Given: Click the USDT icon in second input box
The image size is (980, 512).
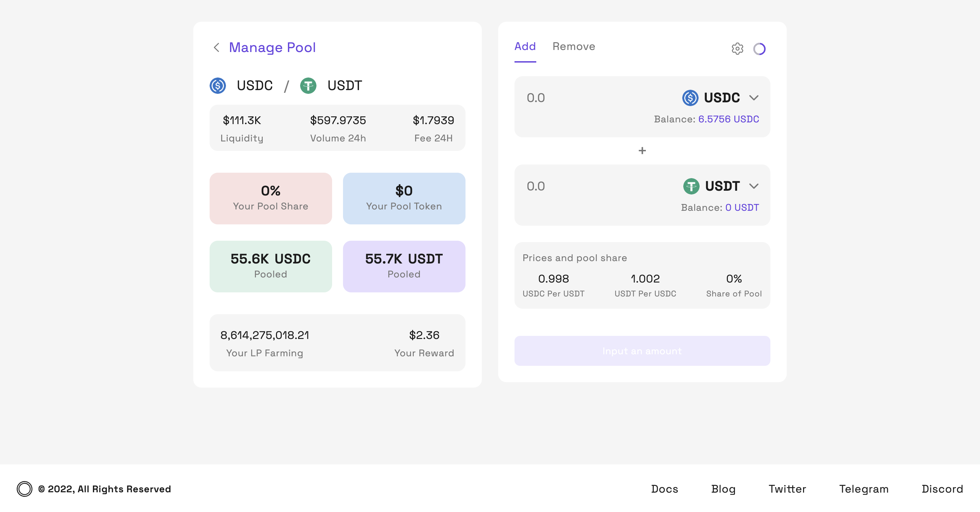Looking at the screenshot, I should [x=691, y=186].
